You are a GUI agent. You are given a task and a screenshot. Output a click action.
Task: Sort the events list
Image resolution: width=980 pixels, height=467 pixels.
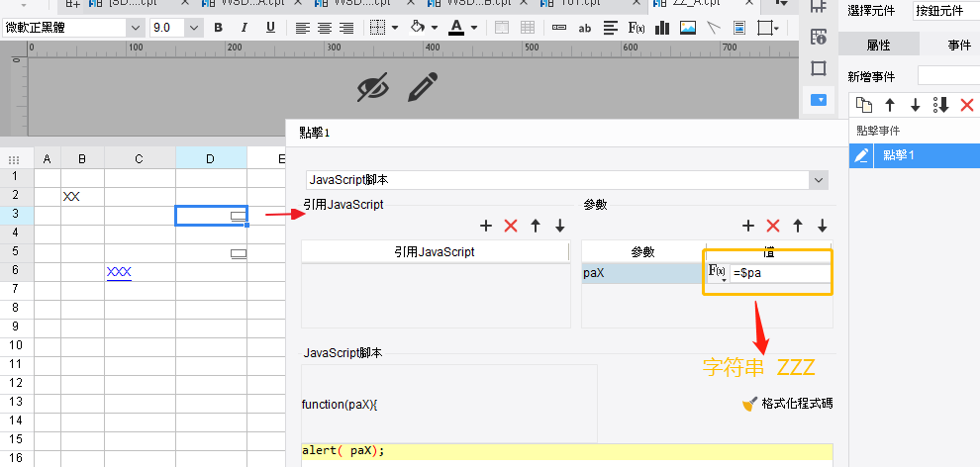point(941,105)
